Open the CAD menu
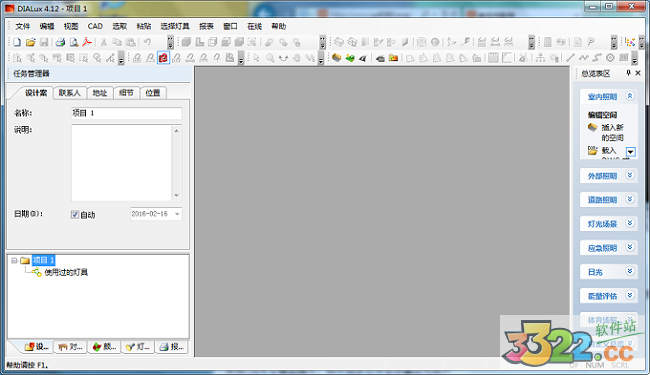The height and width of the screenshot is (375, 650). click(x=95, y=26)
